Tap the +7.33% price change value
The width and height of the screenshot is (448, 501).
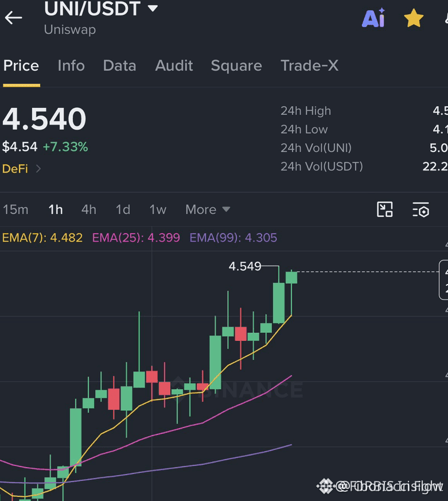pyautogui.click(x=65, y=147)
